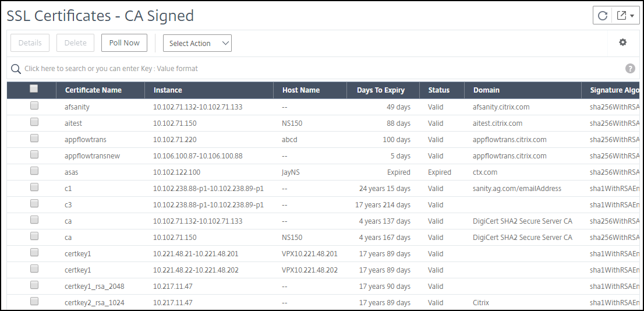Select the asas expired certificate checkbox
644x311 pixels.
coord(34,171)
